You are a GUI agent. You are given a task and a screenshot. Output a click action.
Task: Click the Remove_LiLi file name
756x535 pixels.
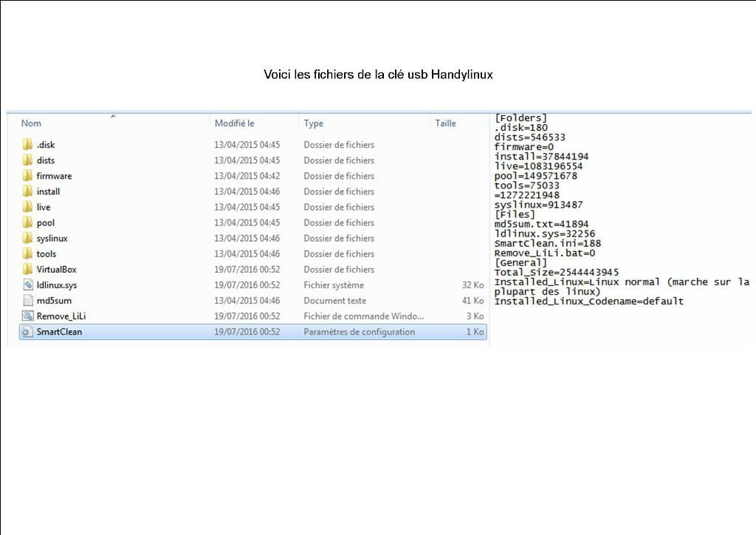pos(61,316)
